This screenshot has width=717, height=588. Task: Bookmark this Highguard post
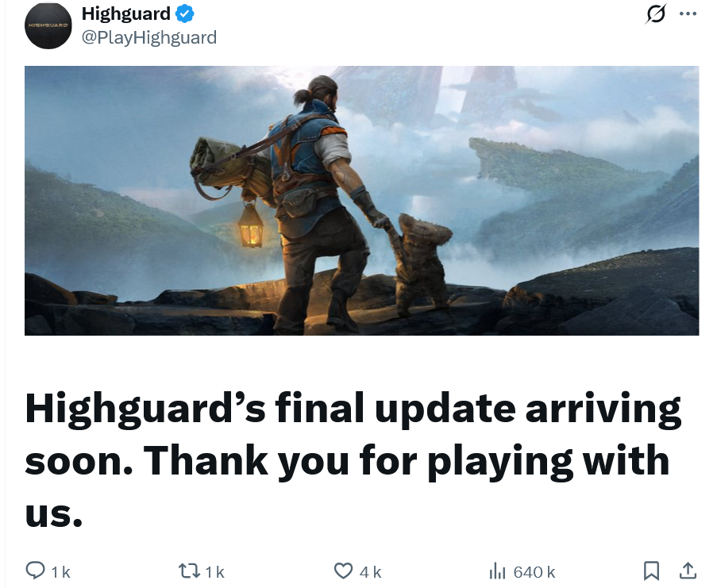(x=651, y=571)
